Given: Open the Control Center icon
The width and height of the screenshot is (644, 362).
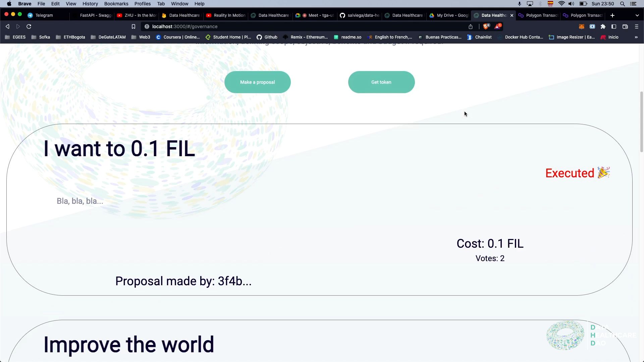Looking at the screenshot, I should pyautogui.click(x=633, y=4).
